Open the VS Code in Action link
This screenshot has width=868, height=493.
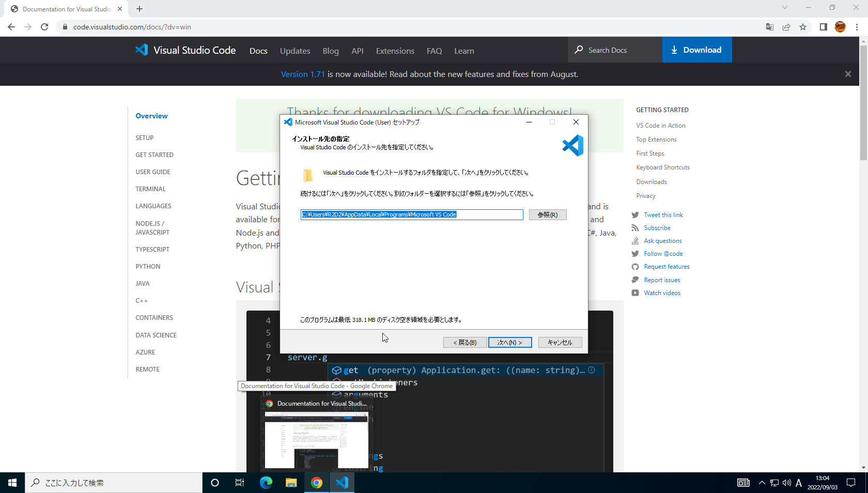click(x=661, y=126)
